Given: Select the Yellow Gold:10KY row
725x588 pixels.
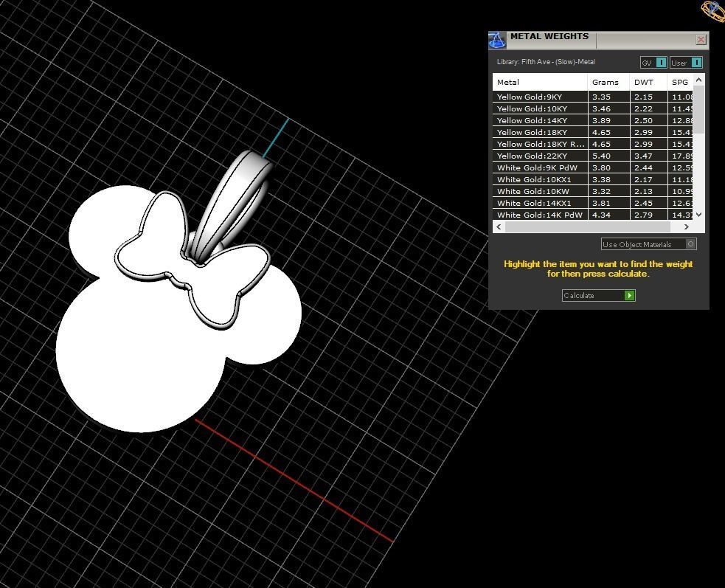Looking at the screenshot, I should point(592,108).
